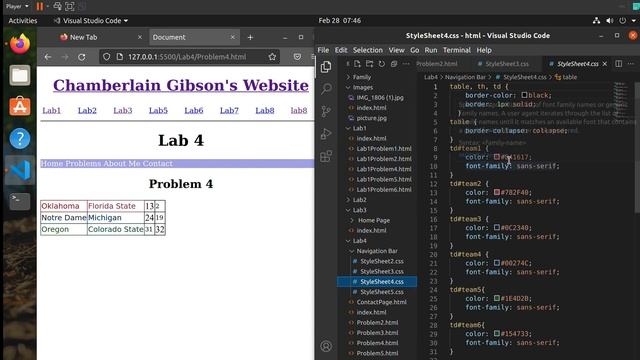Viewport: 640px width, 360px height.
Task: Open the Selection menu
Action: (368, 50)
